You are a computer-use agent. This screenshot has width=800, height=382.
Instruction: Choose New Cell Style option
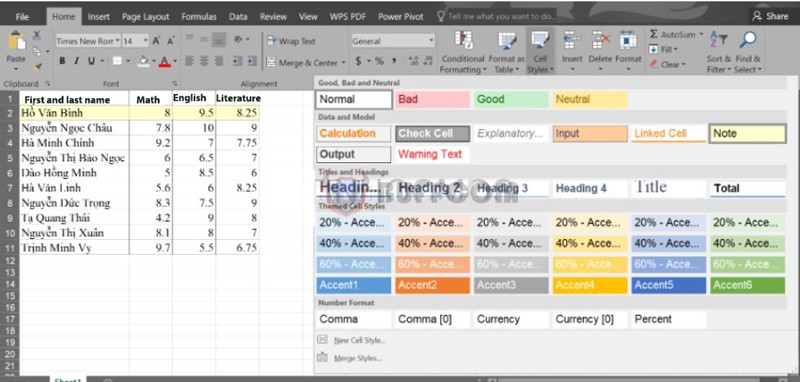coord(360,340)
